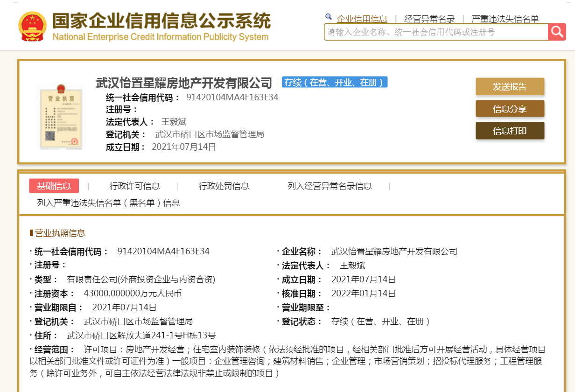Screen dimensions: 575x392
Task: Click the 住所 address 解放大道241-1号H栋13号
Action: [x=141, y=336]
